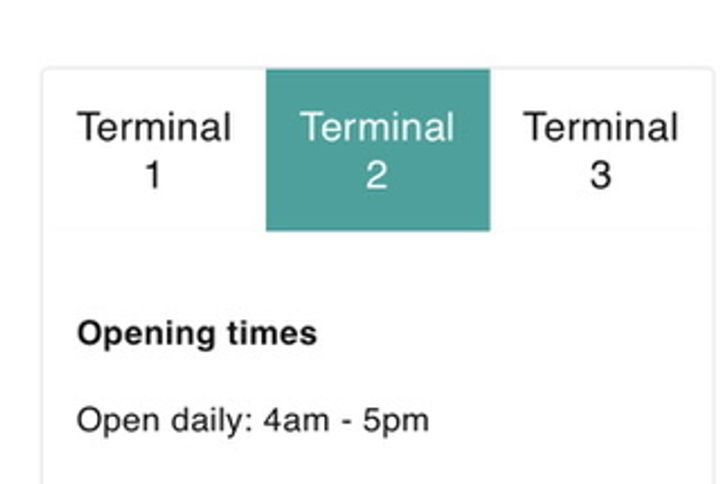This screenshot has height=484, width=720.
Task: Activate the currently selected Terminal 2 tab
Action: coord(377,150)
